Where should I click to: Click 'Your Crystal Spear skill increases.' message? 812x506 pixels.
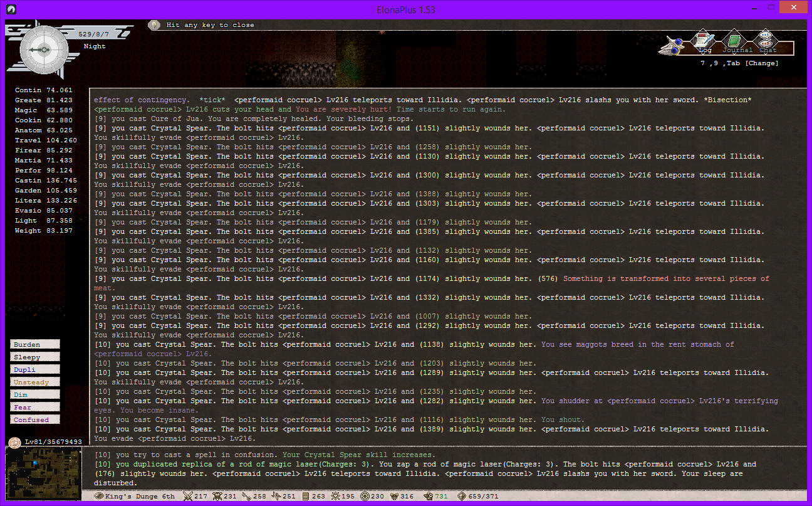click(x=359, y=455)
